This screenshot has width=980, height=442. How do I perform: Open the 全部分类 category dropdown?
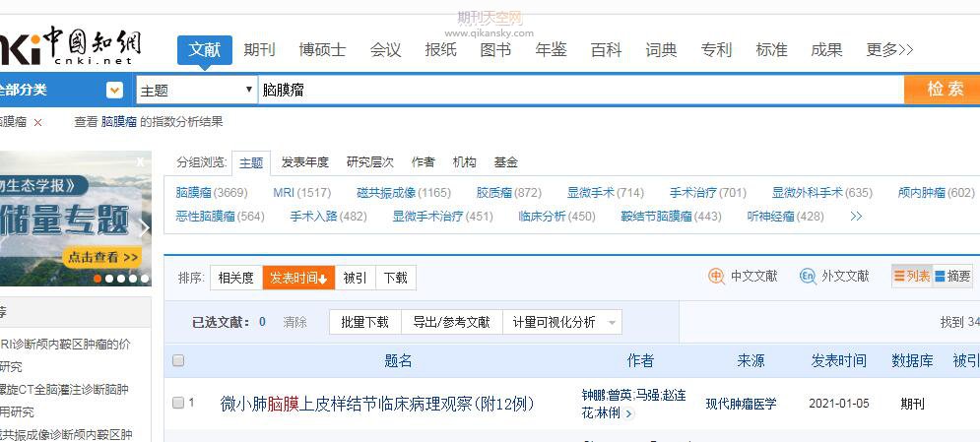[x=115, y=90]
